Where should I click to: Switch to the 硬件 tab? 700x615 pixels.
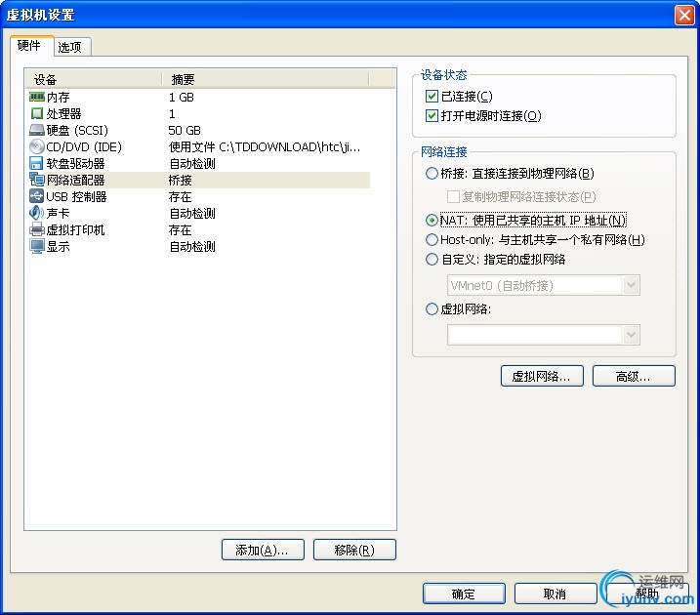(x=29, y=46)
